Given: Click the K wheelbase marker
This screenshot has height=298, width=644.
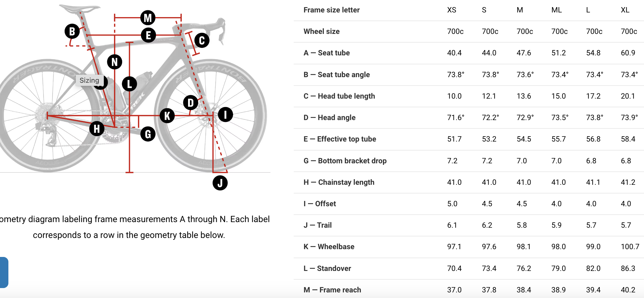Looking at the screenshot, I should (167, 116).
